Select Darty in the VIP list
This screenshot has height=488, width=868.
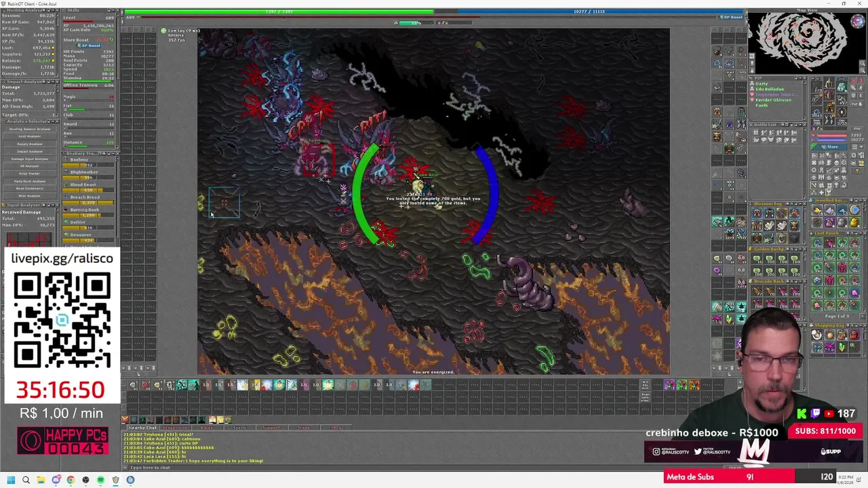point(762,83)
